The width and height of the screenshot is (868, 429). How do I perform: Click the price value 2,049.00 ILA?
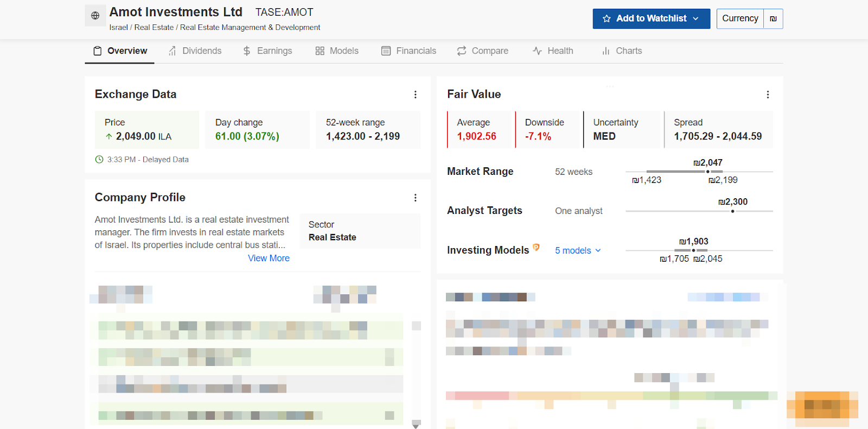click(x=144, y=136)
